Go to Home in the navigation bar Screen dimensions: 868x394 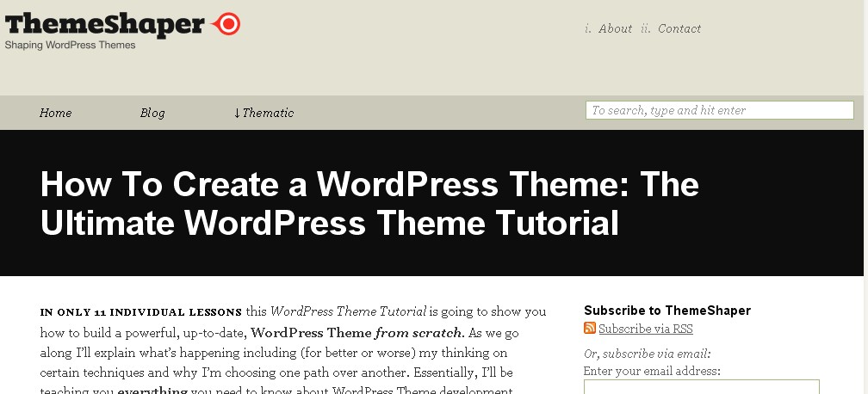tap(56, 113)
